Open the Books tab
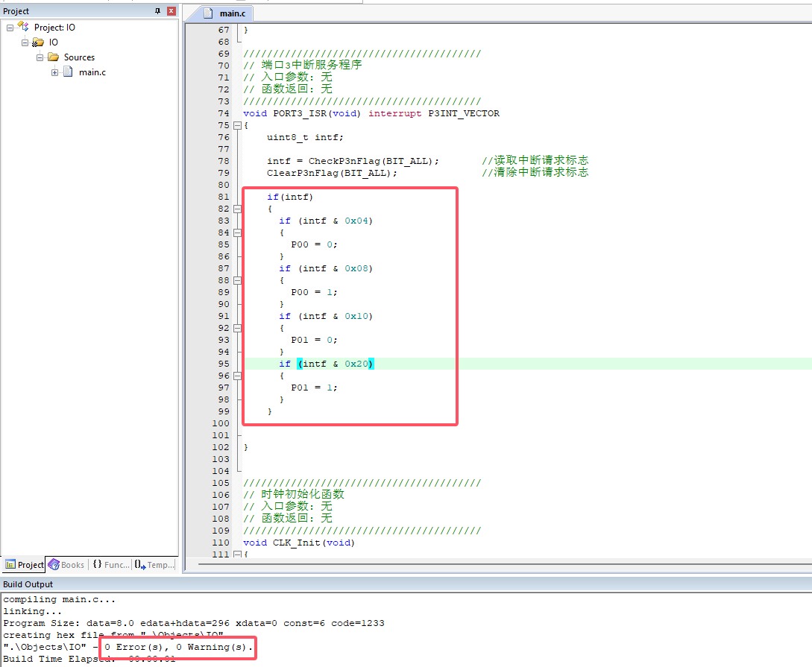This screenshot has height=667, width=812. [66, 565]
